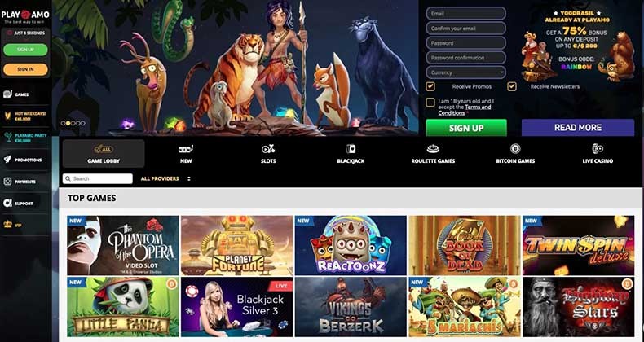
Task: Open the Promotions rocket icon
Action: (x=7, y=160)
